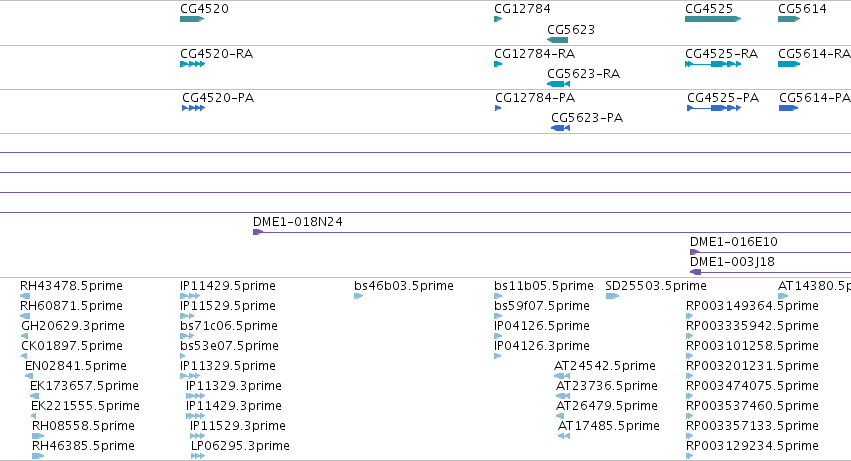Click the AT24542.5prime EST label

tap(605, 365)
